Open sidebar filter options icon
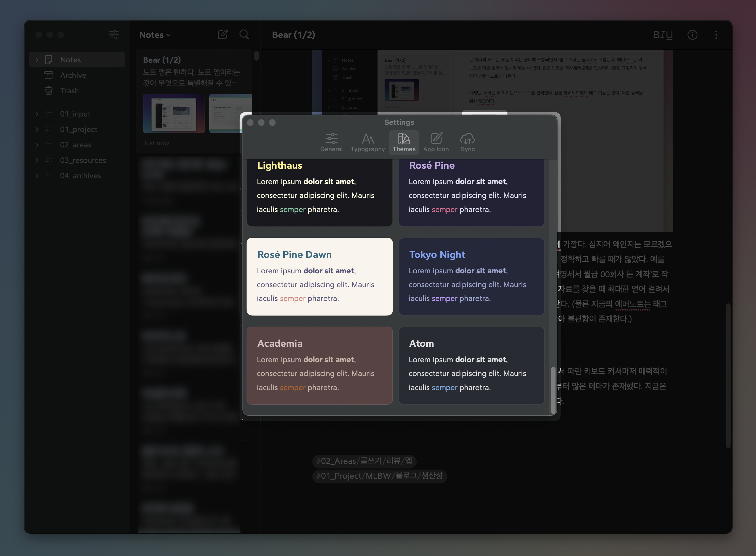Image resolution: width=756 pixels, height=556 pixels. [114, 35]
